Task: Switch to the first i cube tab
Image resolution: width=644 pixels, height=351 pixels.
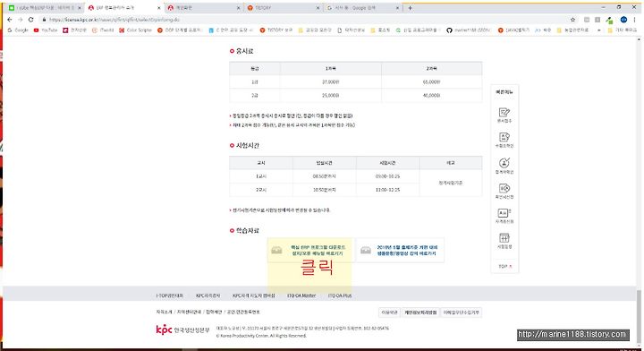Action: click(x=45, y=8)
